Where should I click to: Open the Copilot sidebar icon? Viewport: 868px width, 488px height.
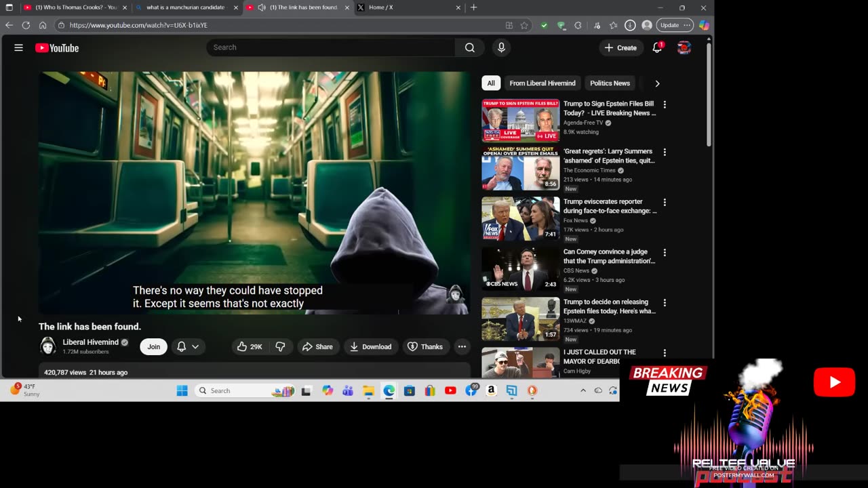coord(704,25)
